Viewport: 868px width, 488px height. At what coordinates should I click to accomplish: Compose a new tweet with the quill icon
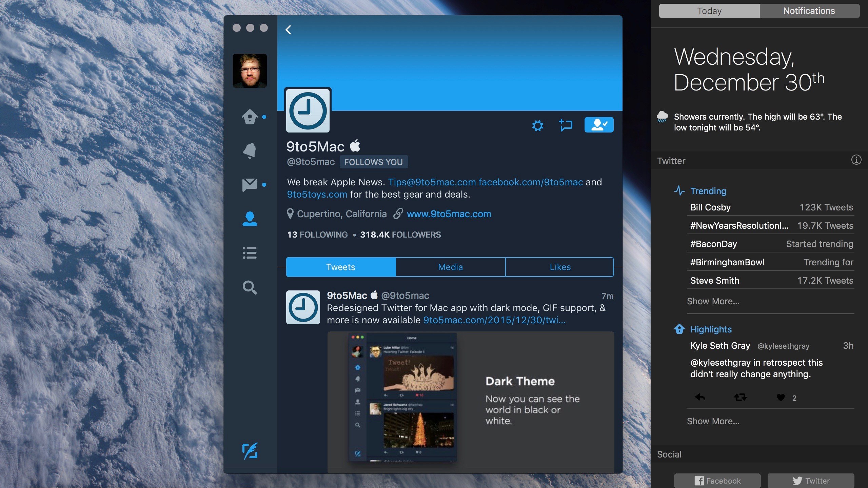[x=250, y=452]
